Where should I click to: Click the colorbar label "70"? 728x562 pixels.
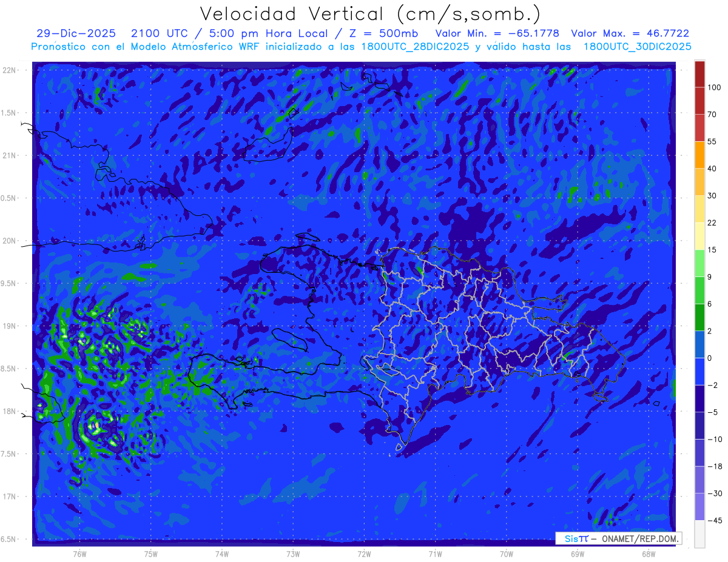pyautogui.click(x=713, y=115)
